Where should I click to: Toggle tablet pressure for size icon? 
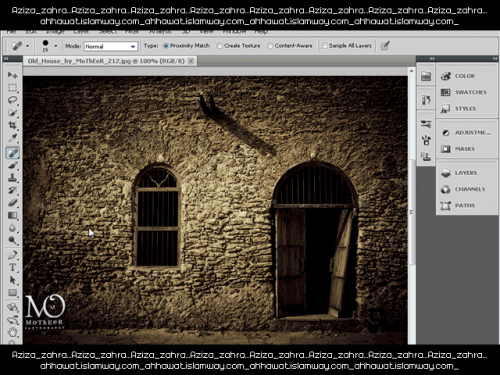(x=385, y=46)
